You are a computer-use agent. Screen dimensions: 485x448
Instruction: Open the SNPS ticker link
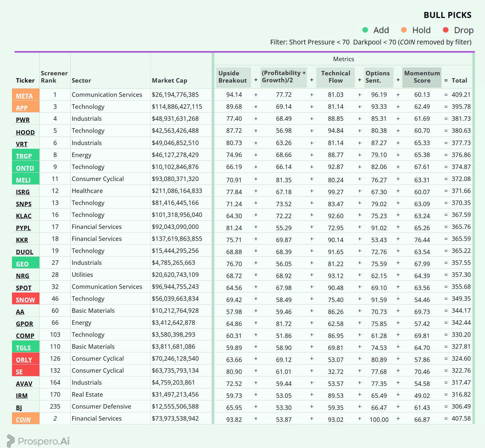tap(24, 204)
